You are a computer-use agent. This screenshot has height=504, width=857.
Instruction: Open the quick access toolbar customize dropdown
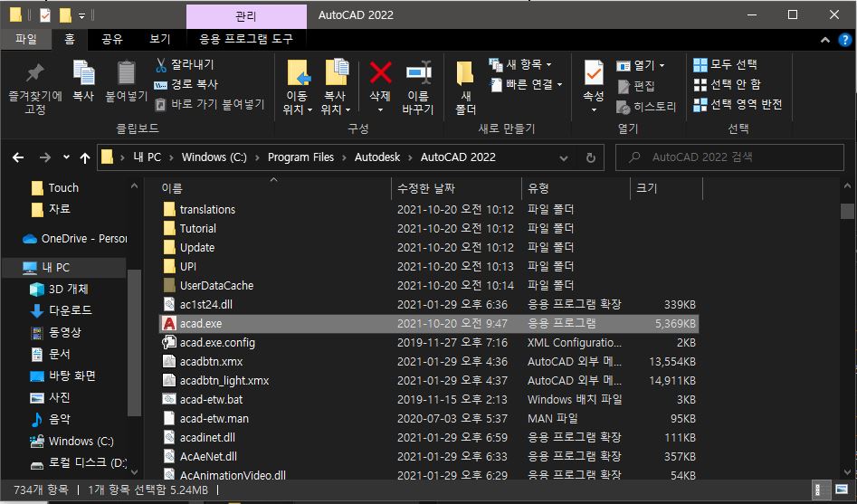tap(82, 15)
